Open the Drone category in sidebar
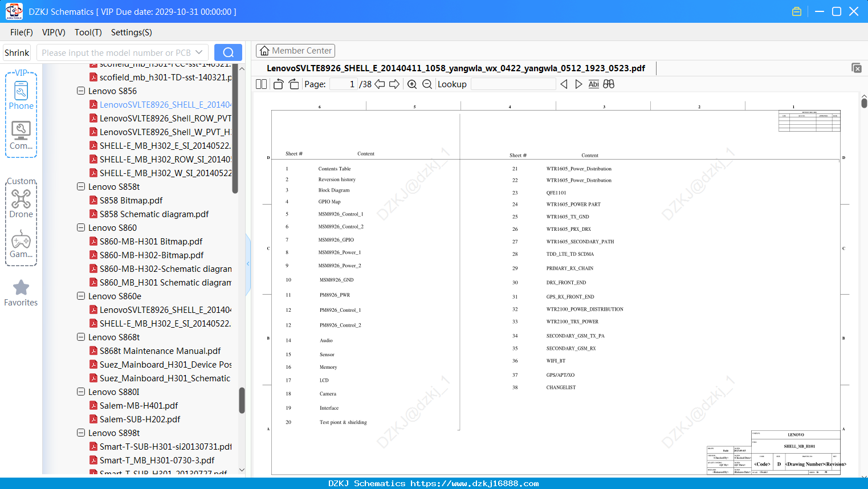This screenshot has height=489, width=868. (x=21, y=203)
